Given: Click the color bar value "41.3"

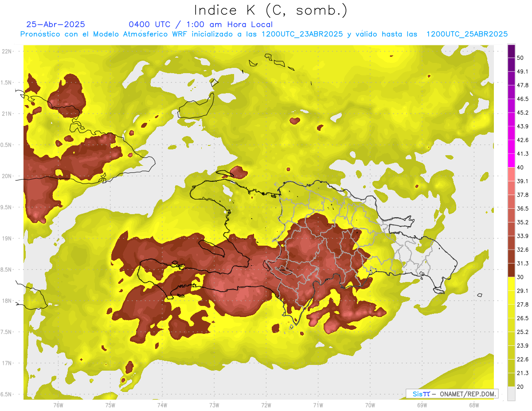Looking at the screenshot, I should pyautogui.click(x=523, y=154).
